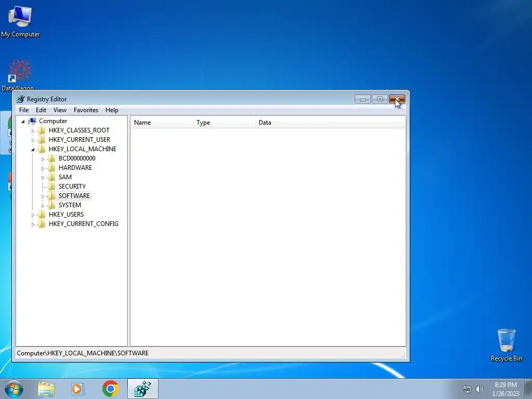The image size is (532, 399).
Task: Click the Show desktop button
Action: [x=528, y=389]
